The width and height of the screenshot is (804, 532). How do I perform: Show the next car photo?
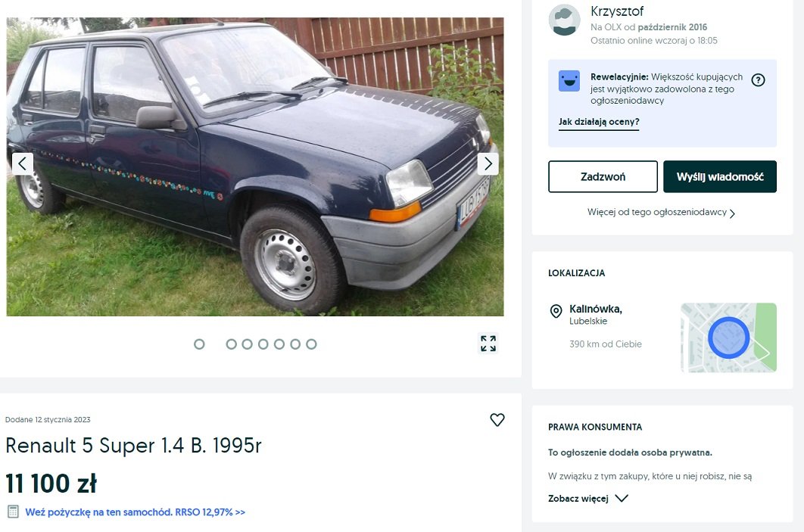click(488, 164)
